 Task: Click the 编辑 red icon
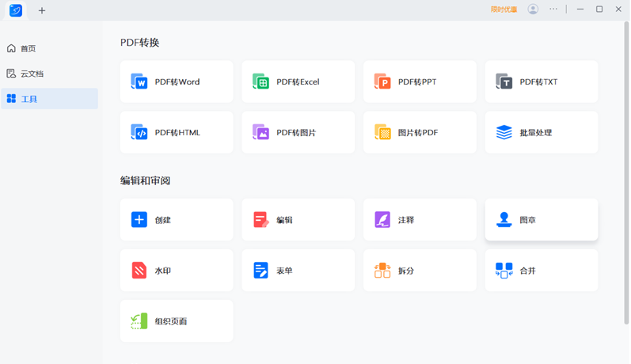260,220
